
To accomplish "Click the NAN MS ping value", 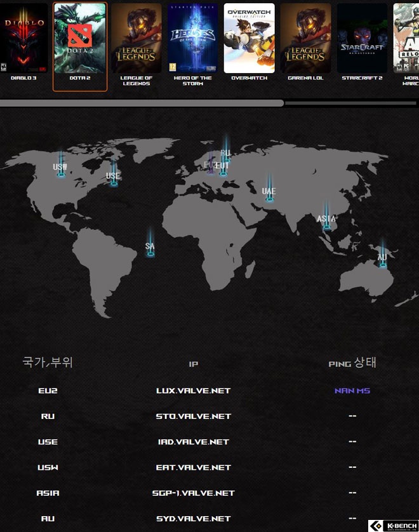I will tap(352, 391).
